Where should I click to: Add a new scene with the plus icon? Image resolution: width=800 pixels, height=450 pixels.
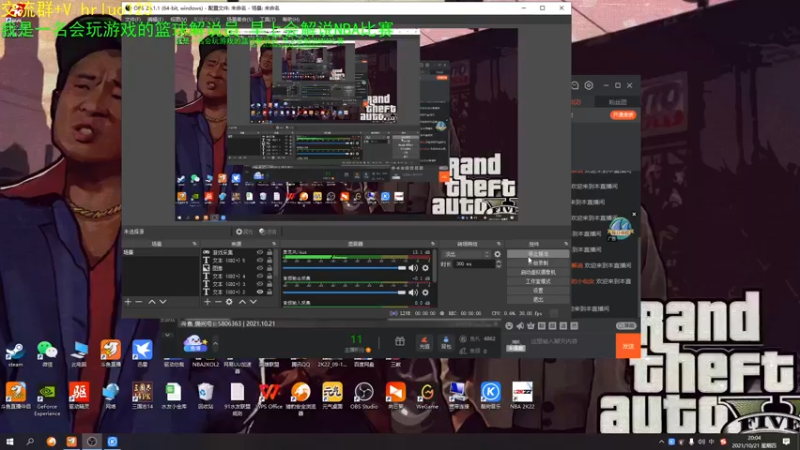[128, 302]
